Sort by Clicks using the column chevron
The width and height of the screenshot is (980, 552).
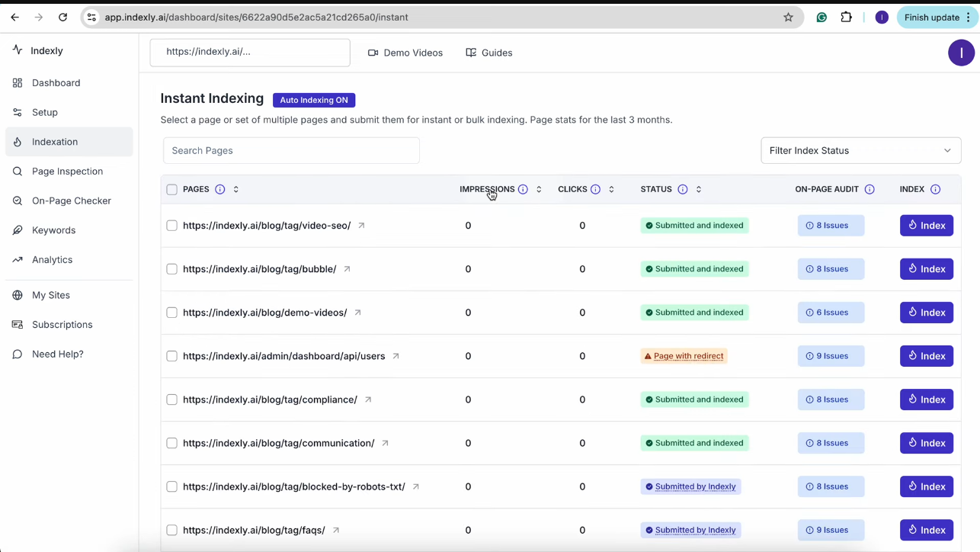(610, 189)
